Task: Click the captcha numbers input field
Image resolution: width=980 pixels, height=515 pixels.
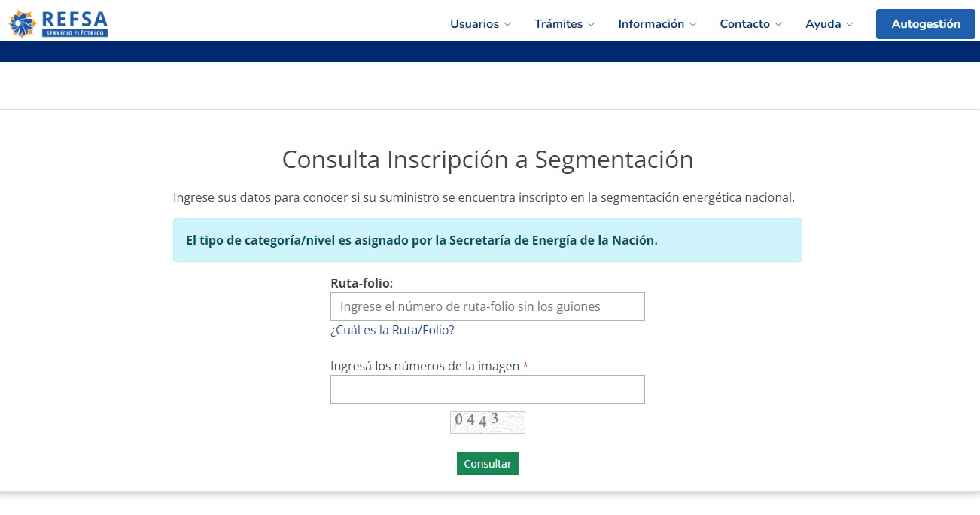Action: tap(487, 389)
